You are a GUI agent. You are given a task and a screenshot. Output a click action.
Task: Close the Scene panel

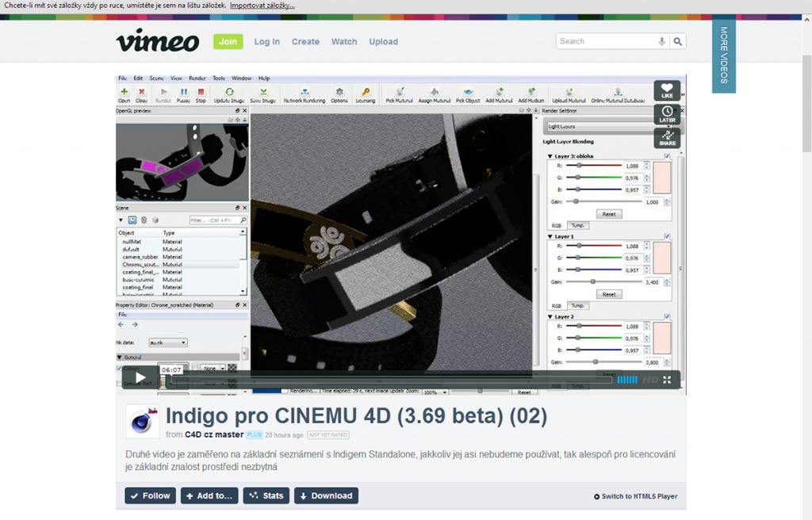click(x=245, y=208)
